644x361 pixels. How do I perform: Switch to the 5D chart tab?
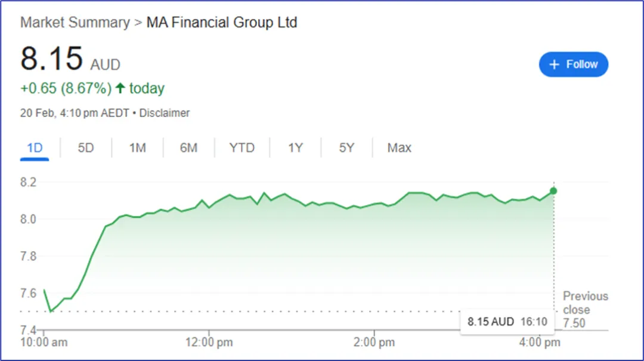point(86,148)
